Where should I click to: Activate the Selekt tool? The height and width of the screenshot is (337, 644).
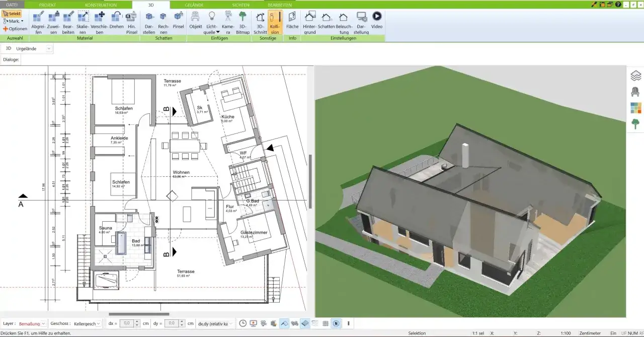pos(12,14)
